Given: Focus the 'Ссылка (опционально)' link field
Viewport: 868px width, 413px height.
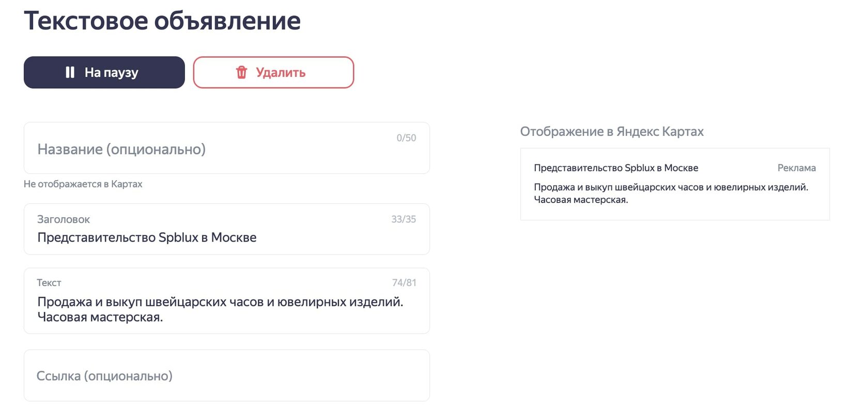Looking at the screenshot, I should pos(227,376).
